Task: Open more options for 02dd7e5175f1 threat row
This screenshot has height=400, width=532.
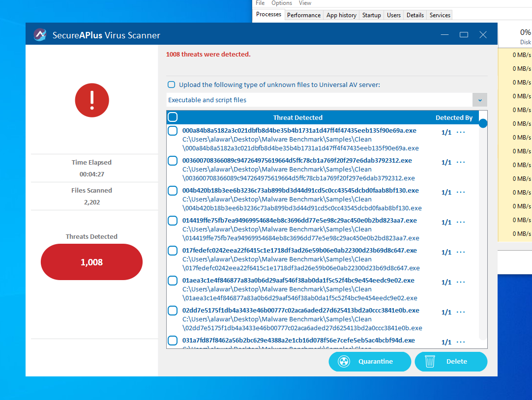Action: coord(461,312)
